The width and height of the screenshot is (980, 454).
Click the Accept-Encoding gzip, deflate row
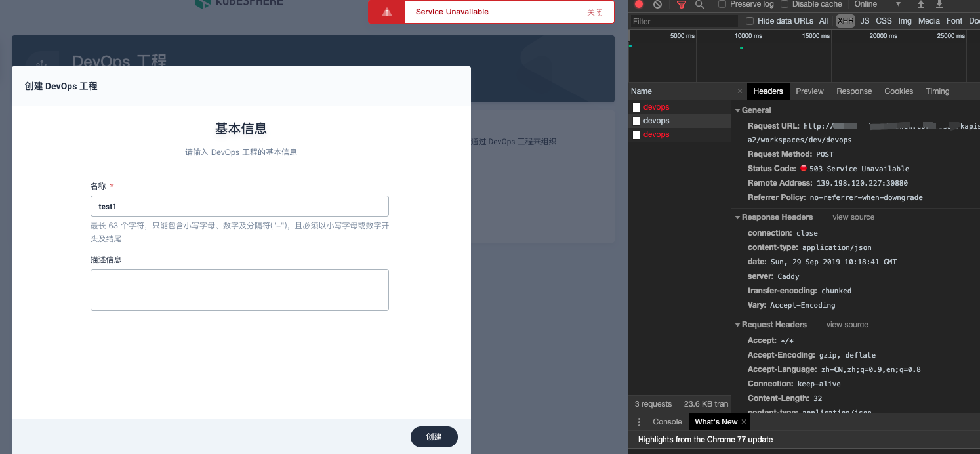point(811,355)
